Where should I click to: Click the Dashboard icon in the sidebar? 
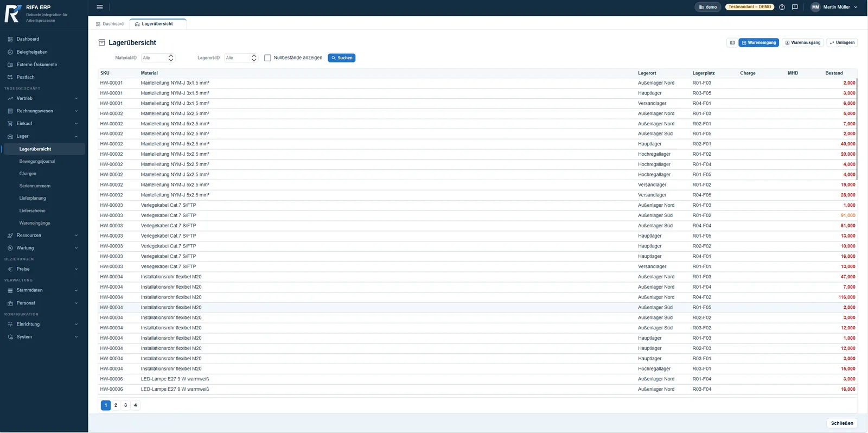10,39
